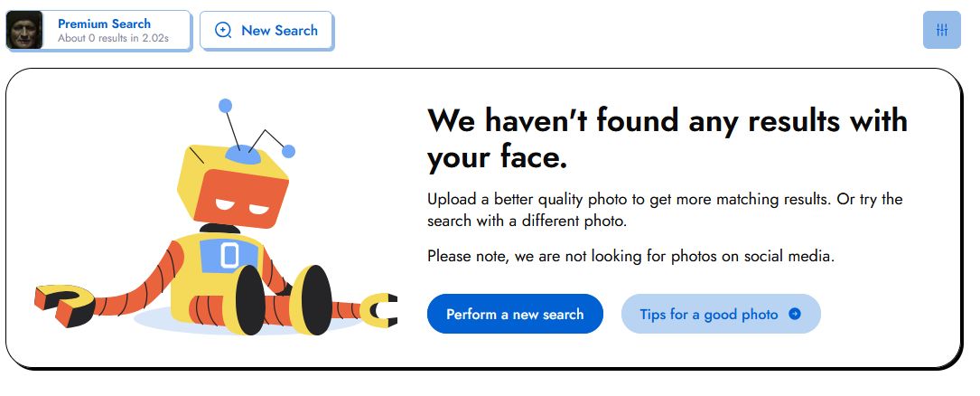Click the "We haven't found any results" heading
Image resolution: width=980 pixels, height=396 pixels.
[667, 138]
